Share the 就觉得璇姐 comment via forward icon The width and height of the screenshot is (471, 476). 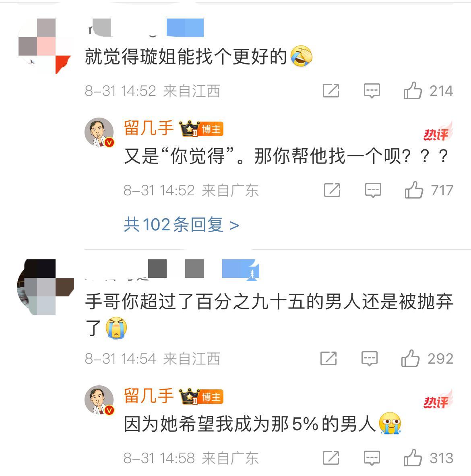(x=331, y=91)
